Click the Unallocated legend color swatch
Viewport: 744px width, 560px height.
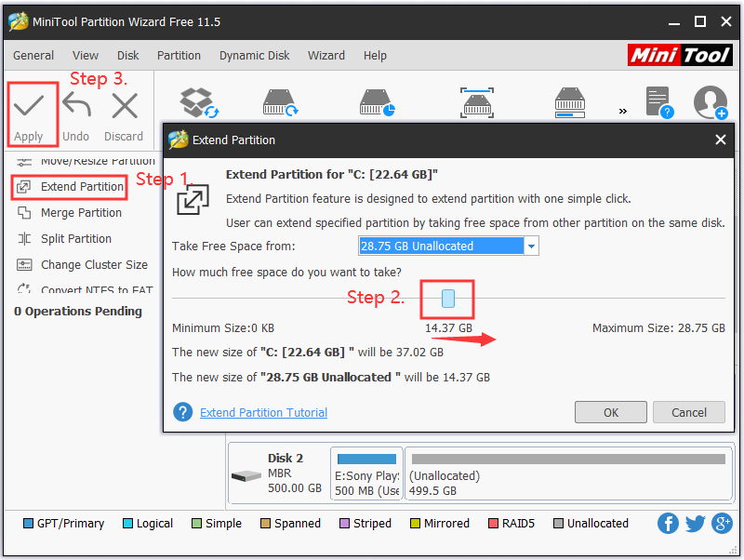559,524
